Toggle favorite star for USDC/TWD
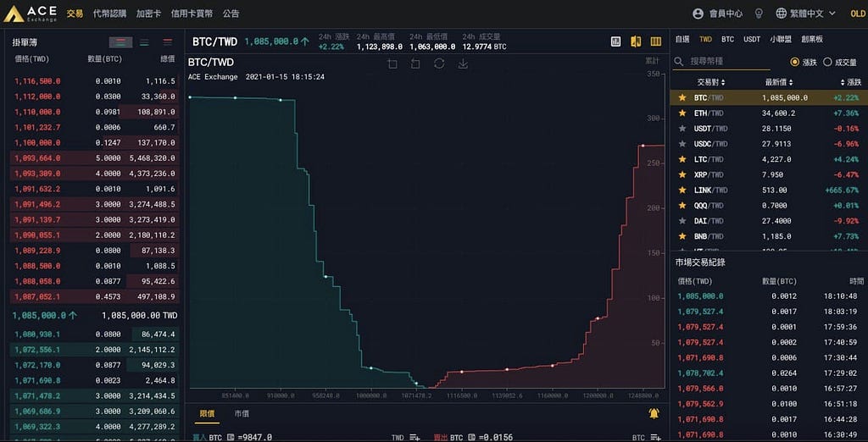Screen dimensions: 868x442 click(682, 144)
